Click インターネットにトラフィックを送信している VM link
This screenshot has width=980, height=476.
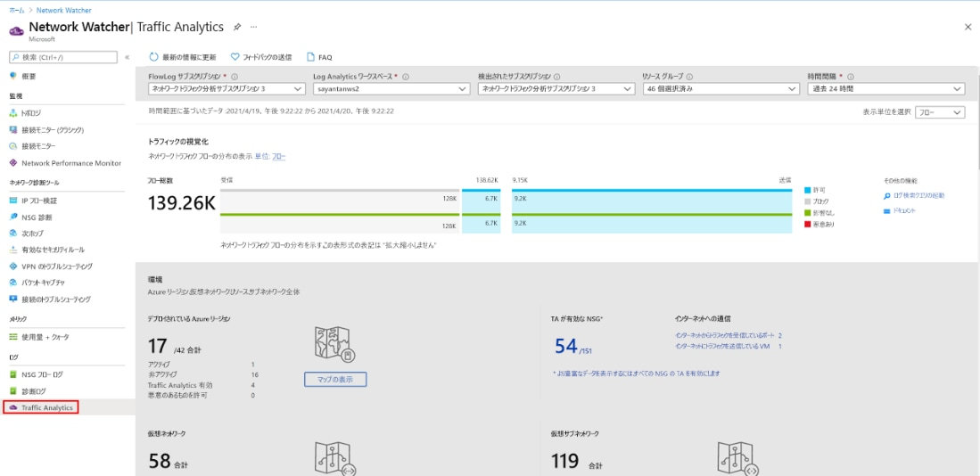pos(722,346)
